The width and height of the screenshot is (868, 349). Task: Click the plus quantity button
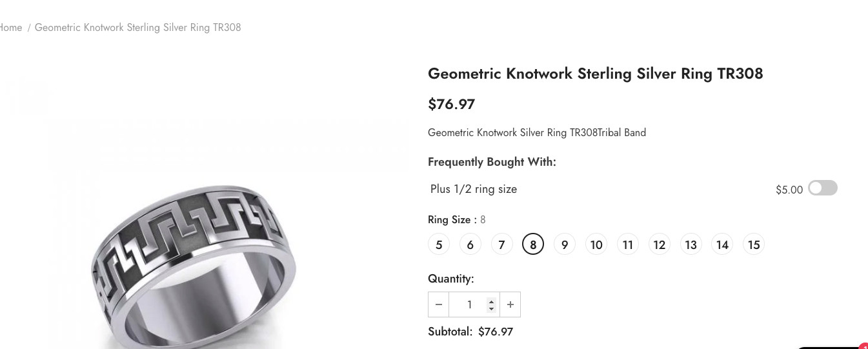(510, 304)
